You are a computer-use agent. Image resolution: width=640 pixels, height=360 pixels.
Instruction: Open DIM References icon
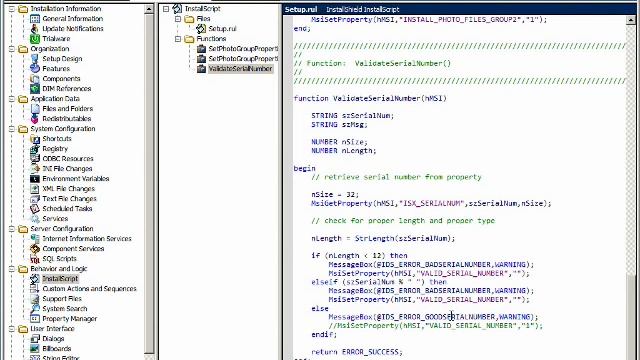(35, 89)
